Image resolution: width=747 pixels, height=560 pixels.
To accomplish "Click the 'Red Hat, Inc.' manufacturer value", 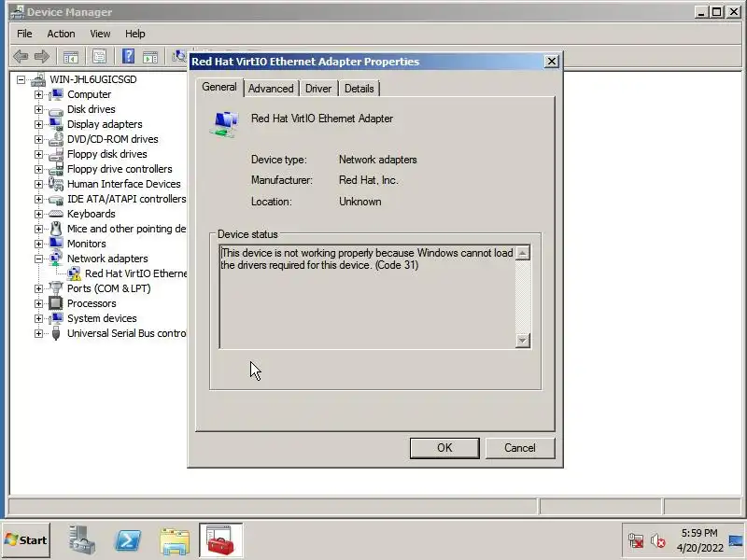I will [369, 180].
